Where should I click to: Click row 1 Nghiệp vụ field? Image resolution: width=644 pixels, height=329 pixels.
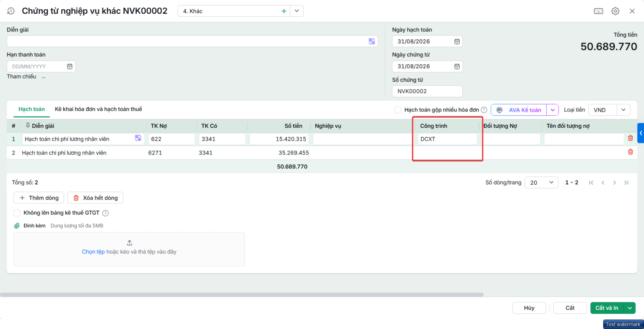click(x=362, y=139)
